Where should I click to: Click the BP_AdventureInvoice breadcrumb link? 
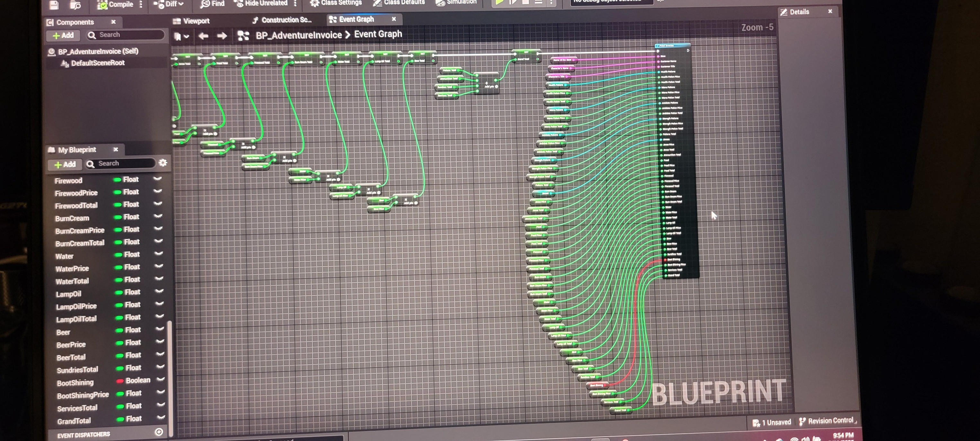299,35
